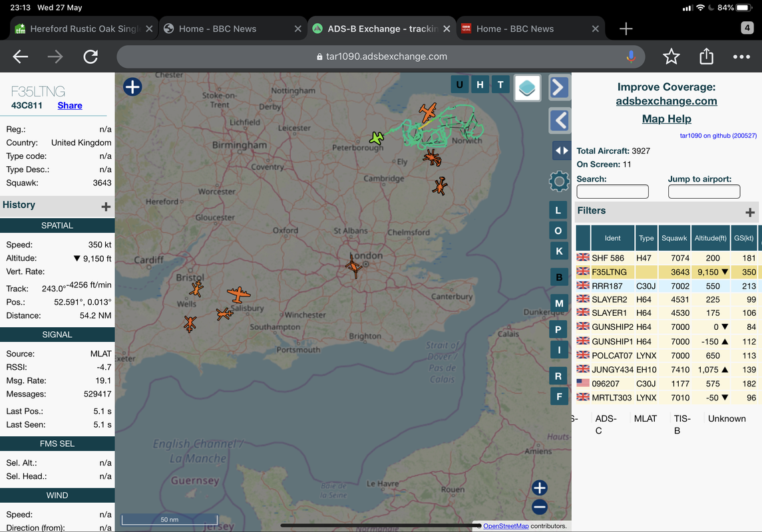Click the Search input field
Viewport: 762px width, 532px height.
[612, 192]
